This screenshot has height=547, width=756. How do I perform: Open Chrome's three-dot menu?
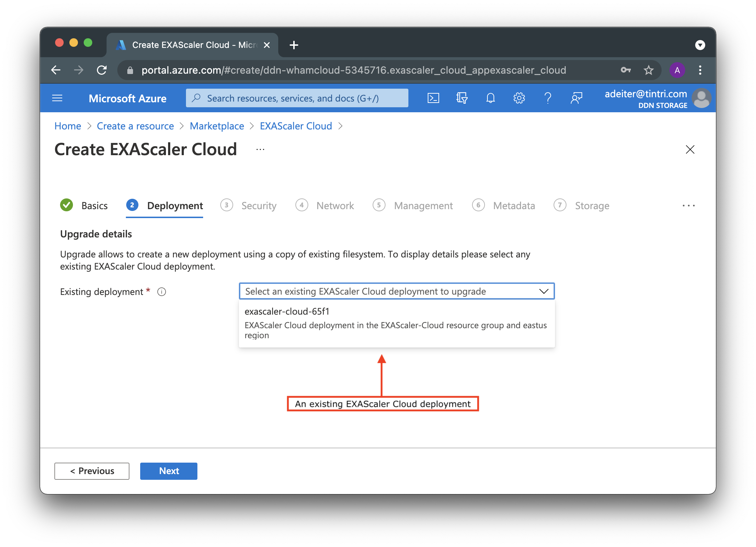700,70
